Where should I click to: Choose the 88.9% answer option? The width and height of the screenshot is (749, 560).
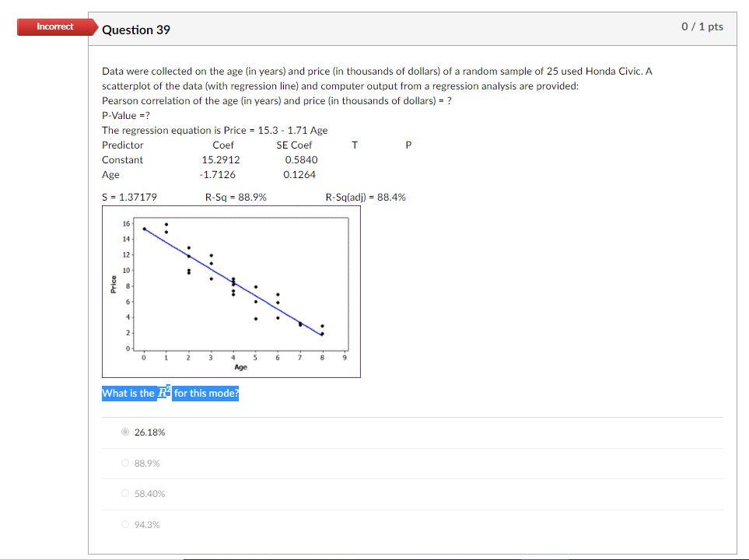point(125,462)
